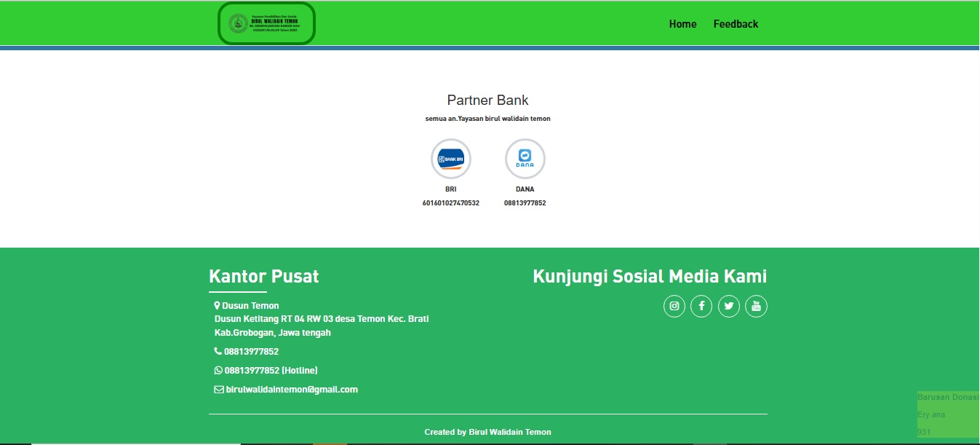The width and height of the screenshot is (980, 445).
Task: Click the number below the DANA label
Action: point(525,203)
